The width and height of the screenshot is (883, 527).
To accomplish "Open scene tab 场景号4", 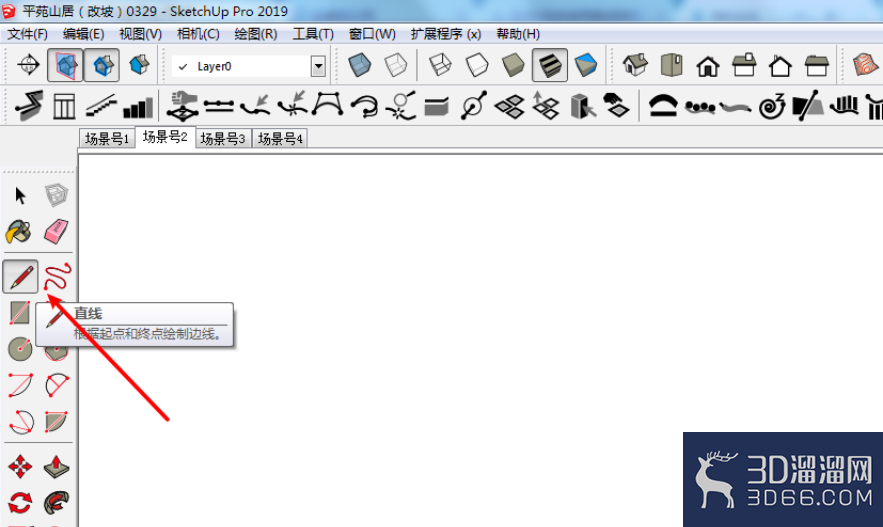I will coord(280,139).
